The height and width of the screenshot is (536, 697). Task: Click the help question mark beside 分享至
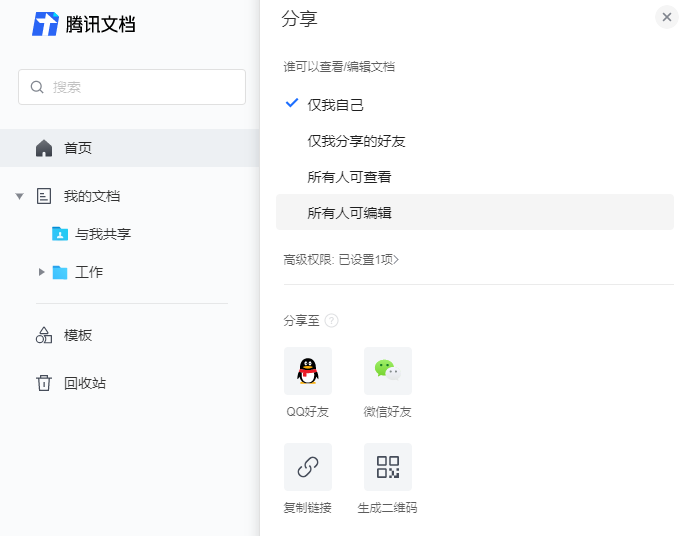pyautogui.click(x=331, y=321)
